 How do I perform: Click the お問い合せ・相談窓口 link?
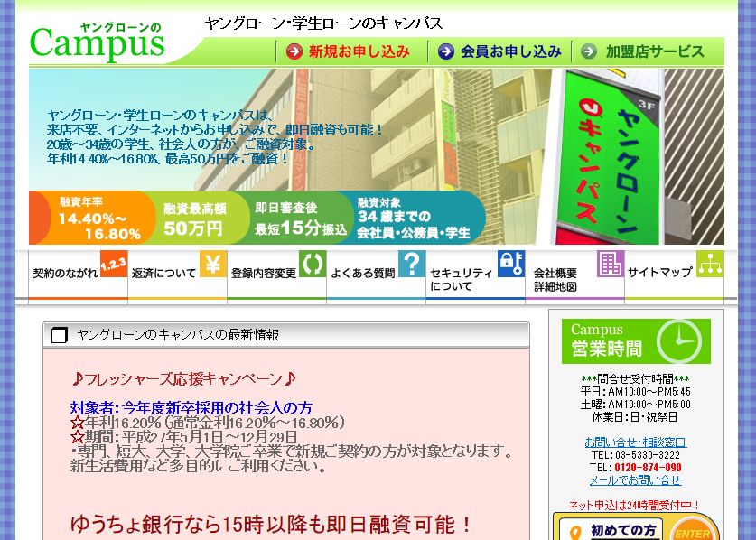click(x=636, y=442)
